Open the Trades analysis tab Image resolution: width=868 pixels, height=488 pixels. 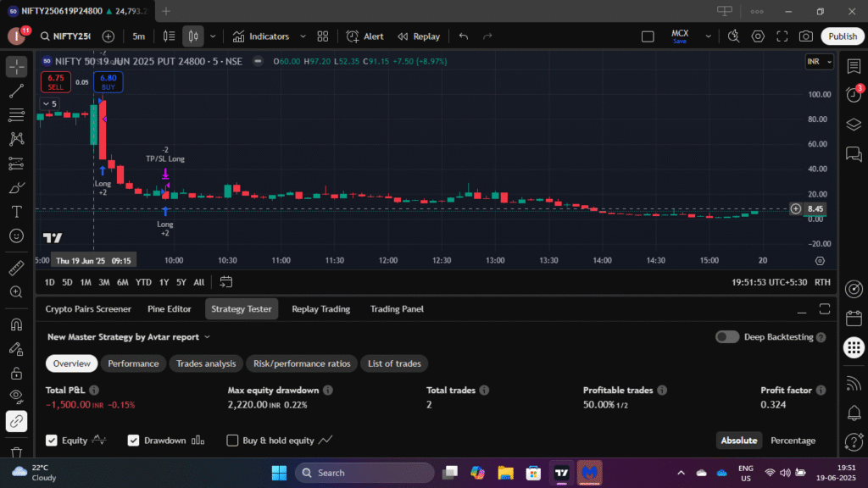206,363
